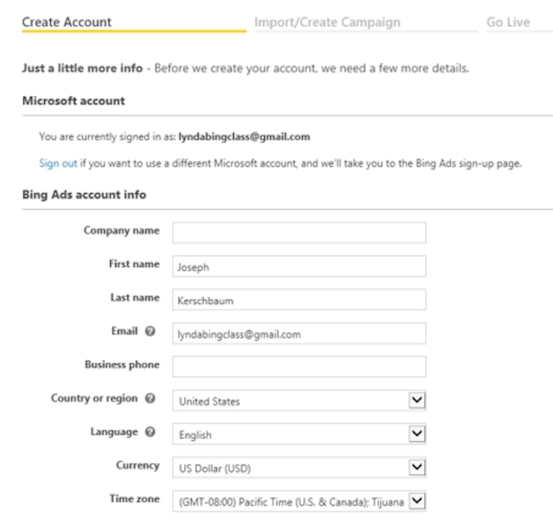Click the Email help question mark icon
The image size is (553, 528).
click(150, 331)
